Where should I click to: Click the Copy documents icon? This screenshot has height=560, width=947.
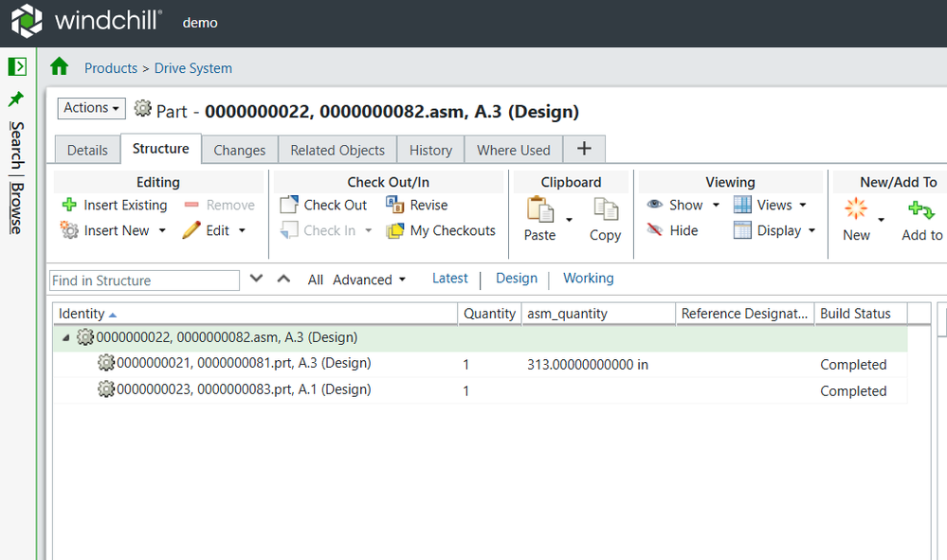[x=606, y=209]
